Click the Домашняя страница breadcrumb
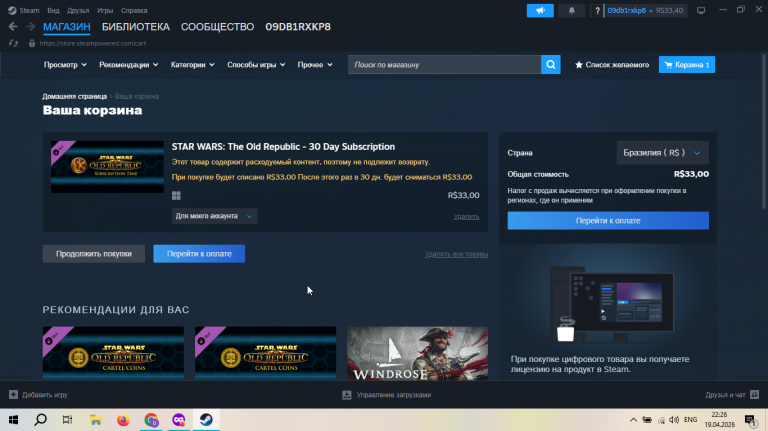The image size is (768, 431). tap(74, 96)
